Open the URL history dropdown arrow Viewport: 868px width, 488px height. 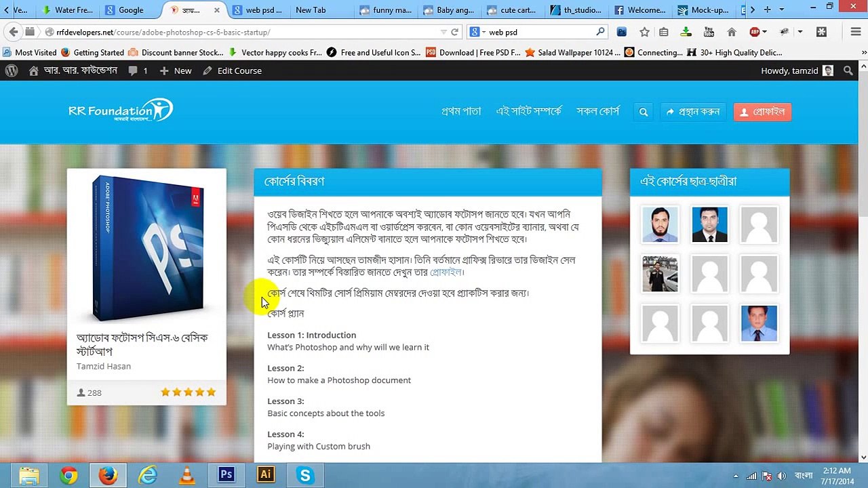click(x=443, y=32)
